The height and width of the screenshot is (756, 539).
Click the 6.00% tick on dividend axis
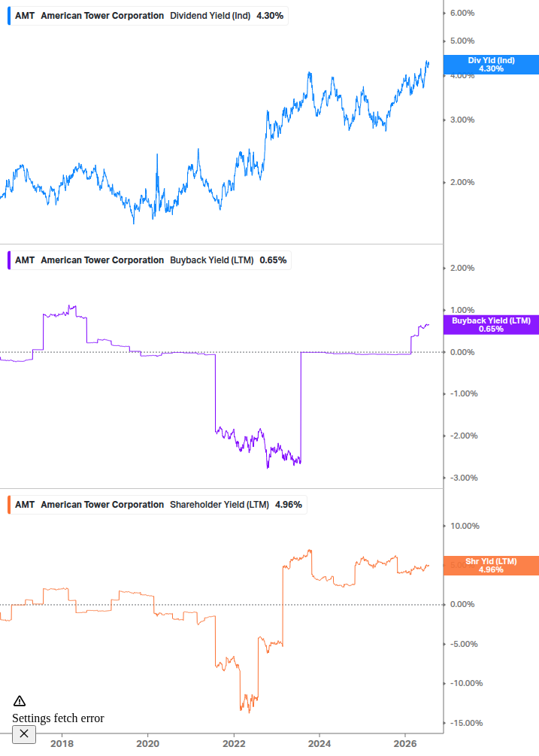pyautogui.click(x=462, y=13)
